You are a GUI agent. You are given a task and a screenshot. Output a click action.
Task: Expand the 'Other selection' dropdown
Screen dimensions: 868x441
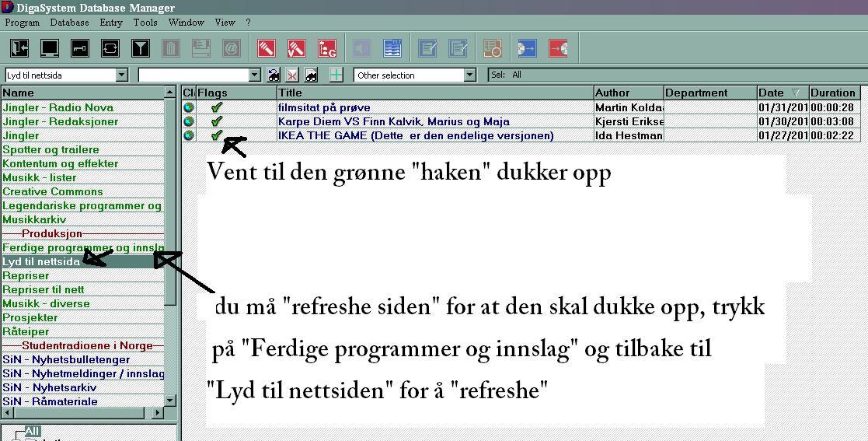[470, 75]
